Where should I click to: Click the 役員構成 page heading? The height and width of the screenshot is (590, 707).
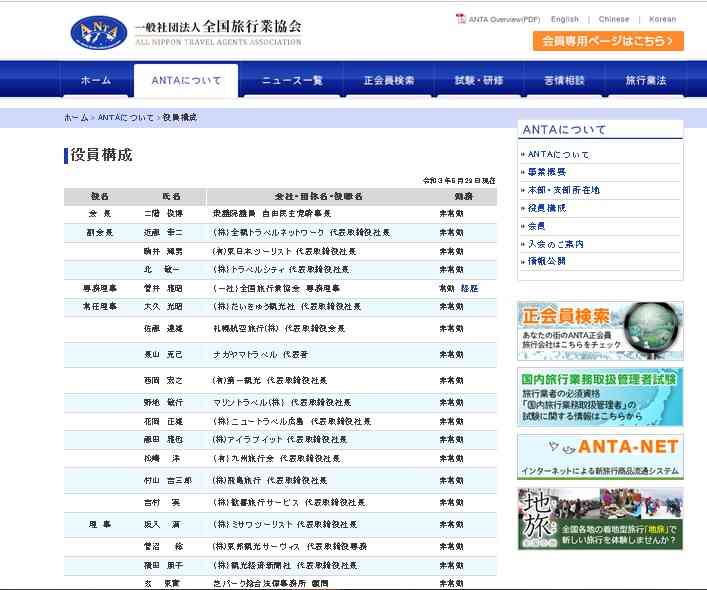[x=101, y=155]
